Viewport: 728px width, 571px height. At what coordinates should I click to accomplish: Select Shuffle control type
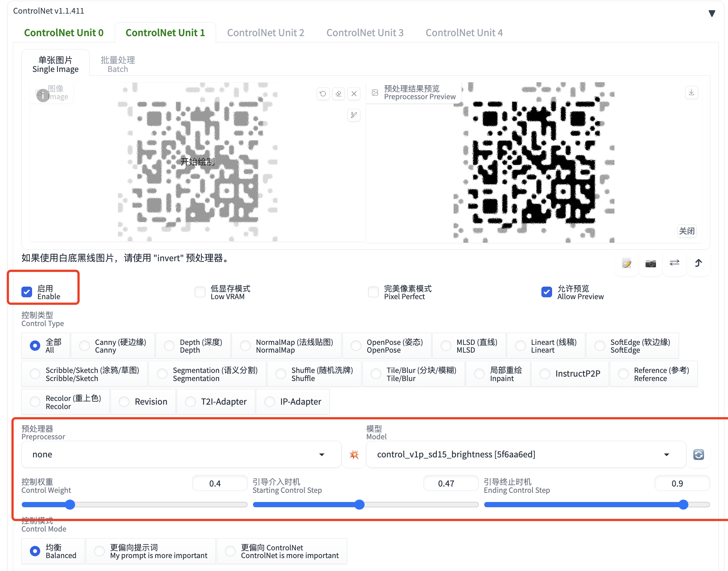click(x=314, y=374)
